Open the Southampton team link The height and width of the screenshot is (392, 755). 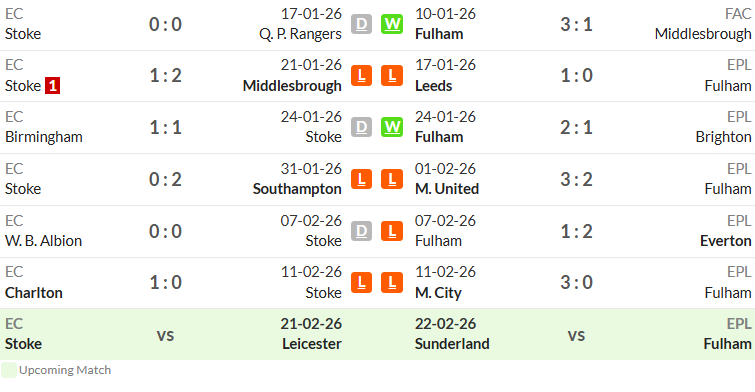297,189
